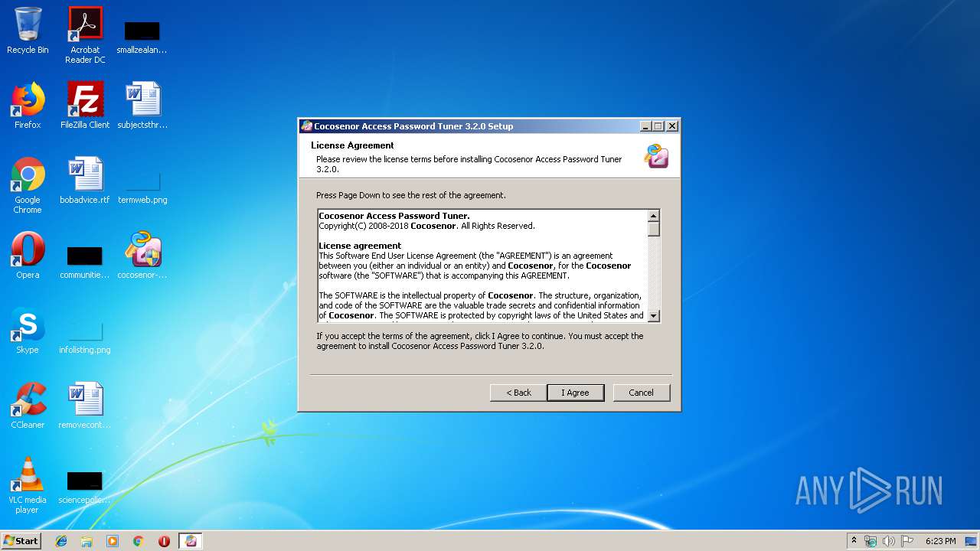
Task: Click the License Agreement heading
Action: [352, 145]
